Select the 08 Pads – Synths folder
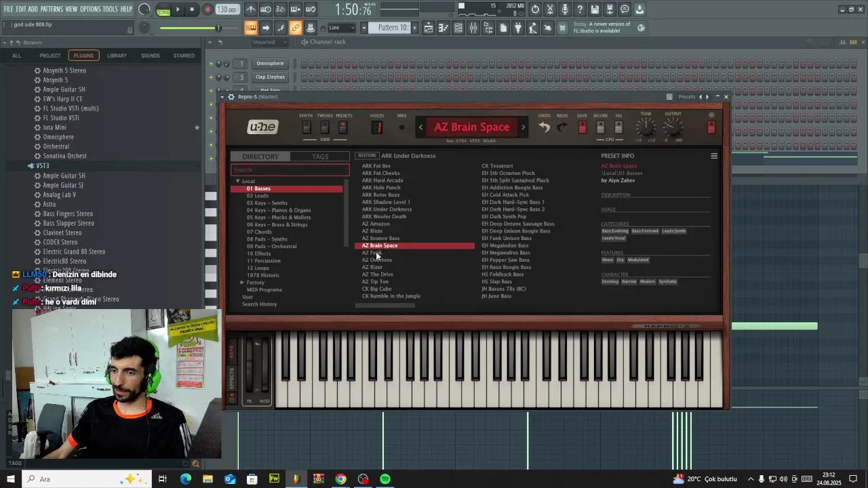The width and height of the screenshot is (868, 488). click(267, 239)
